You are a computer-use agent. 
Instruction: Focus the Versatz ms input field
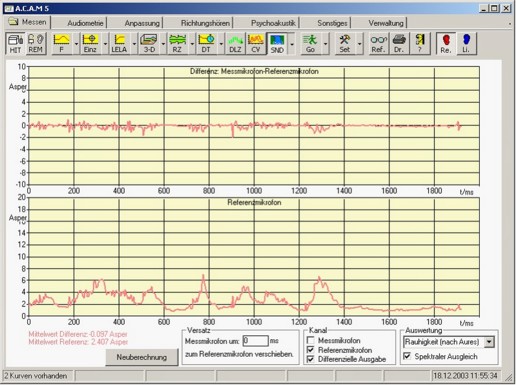tap(255, 341)
